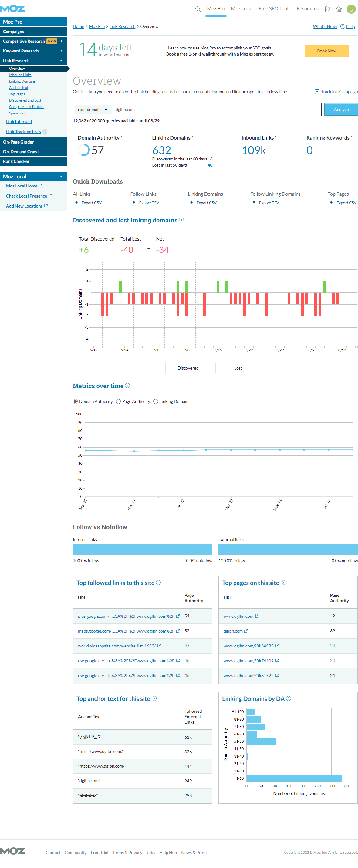Open the What's New? link

325,26
